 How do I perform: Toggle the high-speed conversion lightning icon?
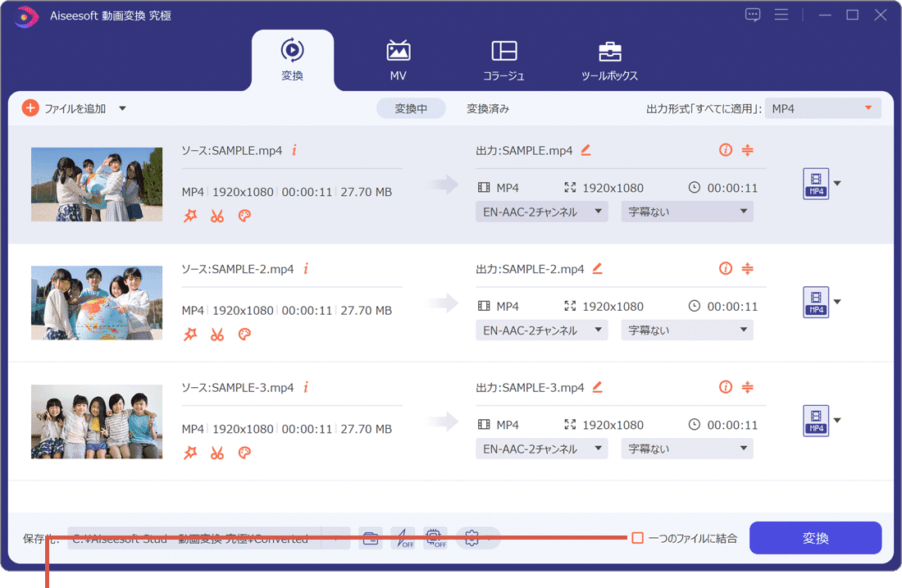click(403, 539)
